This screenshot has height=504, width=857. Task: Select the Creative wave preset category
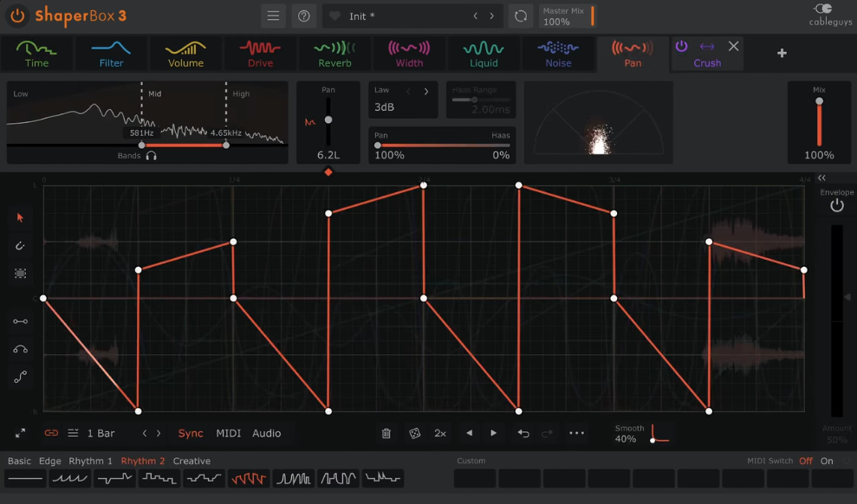click(192, 461)
